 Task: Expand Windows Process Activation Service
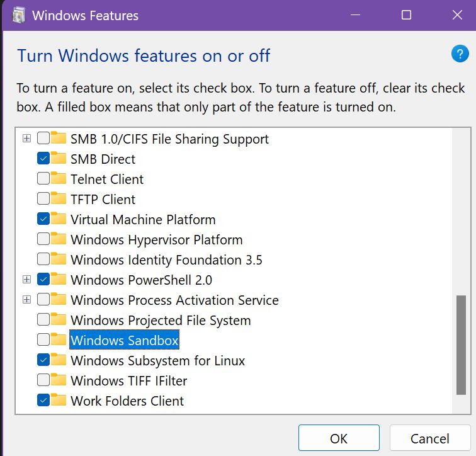26,300
